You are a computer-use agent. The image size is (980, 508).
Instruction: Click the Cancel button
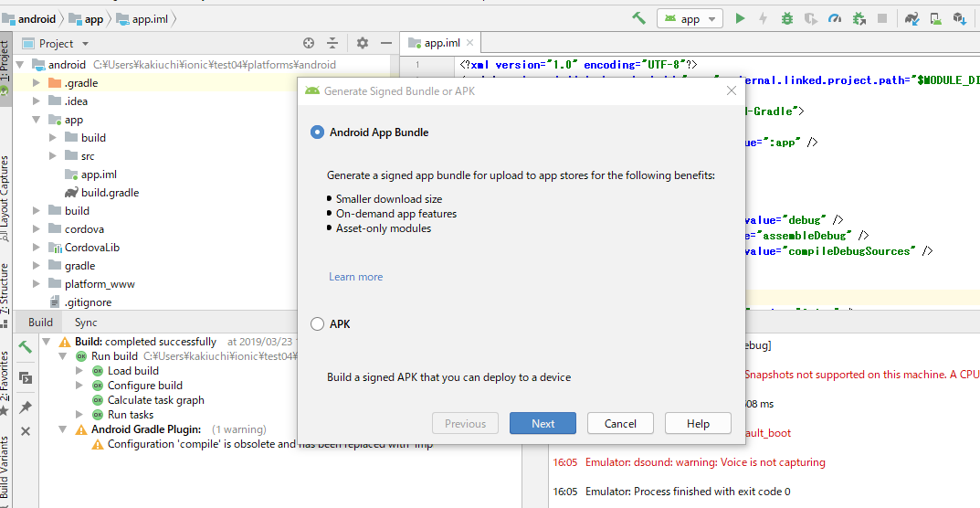[620, 424]
